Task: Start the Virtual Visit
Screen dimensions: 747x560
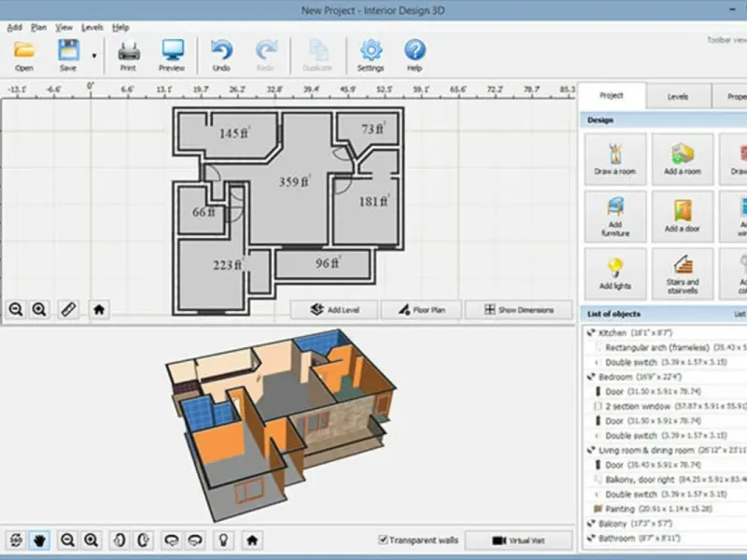Action: pyautogui.click(x=519, y=540)
